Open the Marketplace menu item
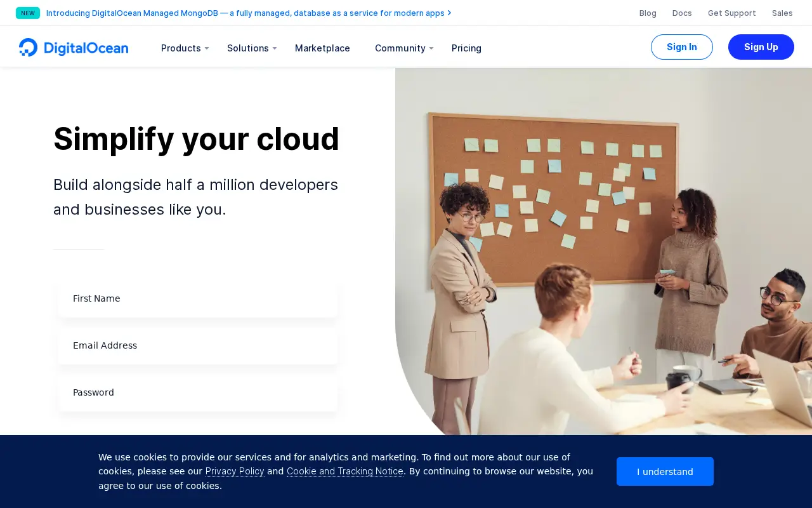This screenshot has width=812, height=508. [322, 48]
